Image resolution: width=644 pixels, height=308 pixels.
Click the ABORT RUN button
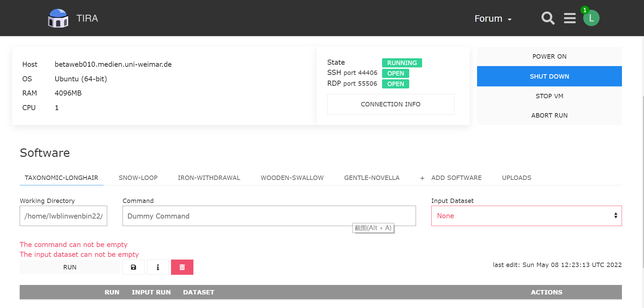point(549,116)
